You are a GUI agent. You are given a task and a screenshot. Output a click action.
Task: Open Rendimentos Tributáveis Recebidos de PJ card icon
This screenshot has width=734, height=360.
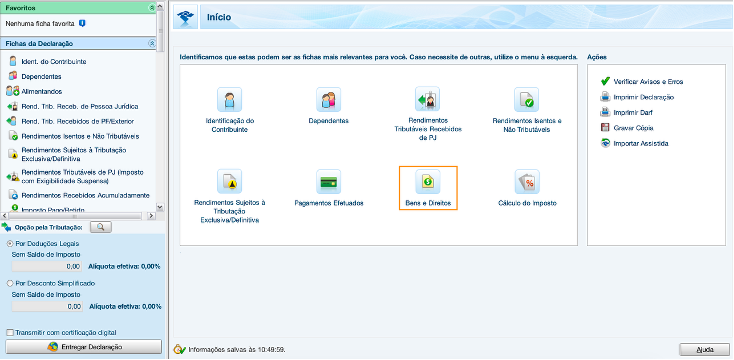coord(427,99)
